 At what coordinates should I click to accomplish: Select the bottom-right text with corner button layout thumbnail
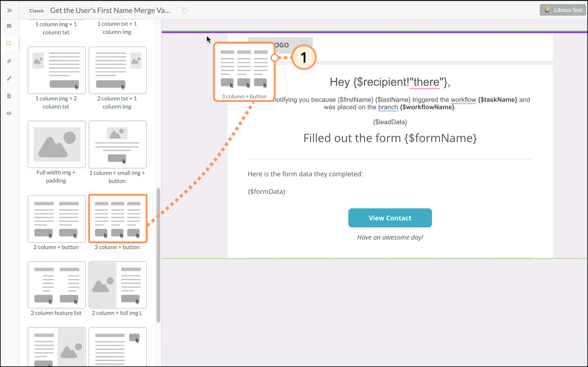(x=118, y=347)
